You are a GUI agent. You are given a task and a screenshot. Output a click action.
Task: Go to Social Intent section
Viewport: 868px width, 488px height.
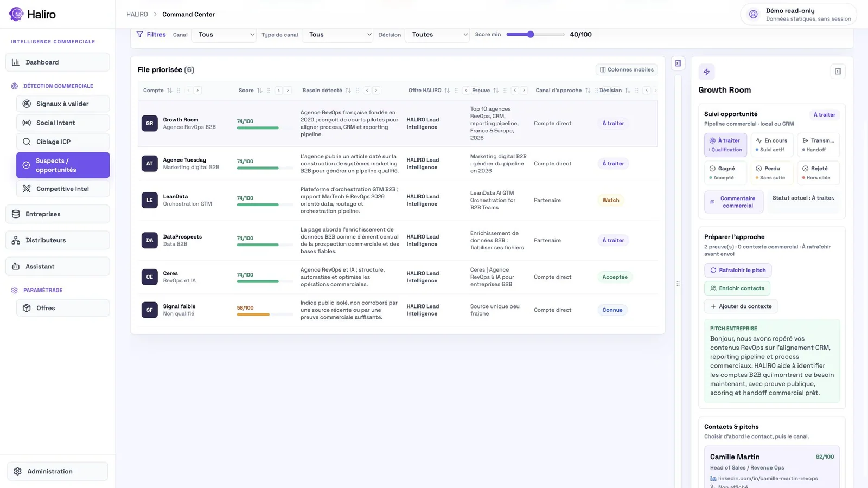point(63,123)
